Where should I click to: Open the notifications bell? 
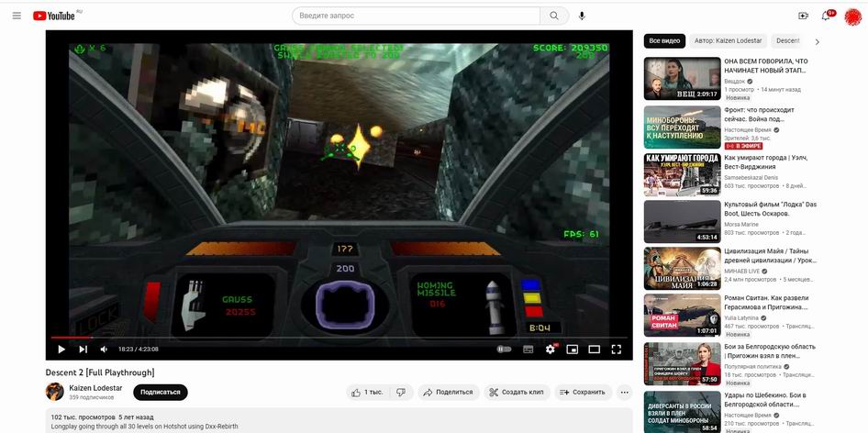click(x=826, y=16)
